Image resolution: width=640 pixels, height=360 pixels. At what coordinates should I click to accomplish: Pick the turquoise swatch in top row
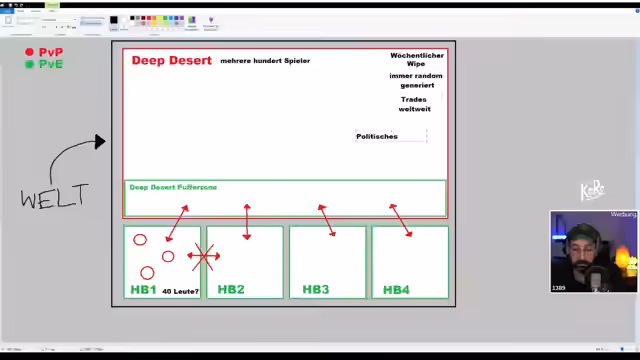pyautogui.click(x=171, y=18)
